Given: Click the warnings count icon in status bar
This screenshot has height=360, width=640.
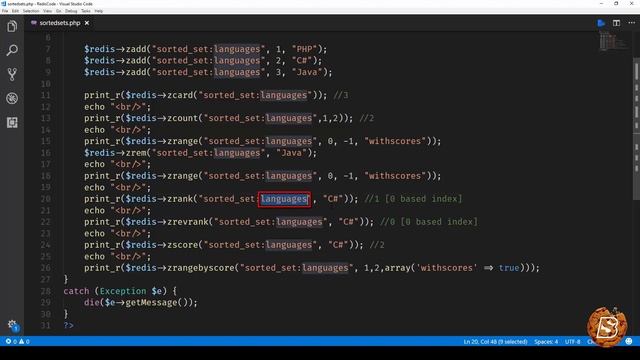Looking at the screenshot, I should (22, 341).
